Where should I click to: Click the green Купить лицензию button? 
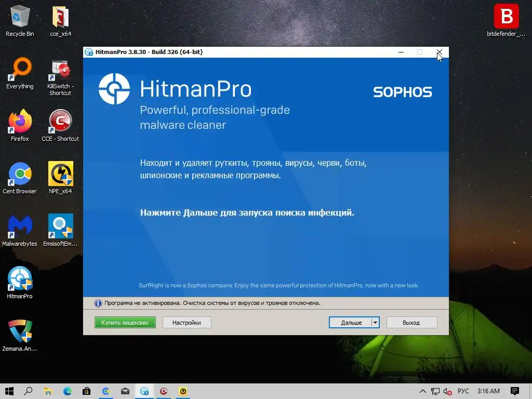[x=125, y=322]
